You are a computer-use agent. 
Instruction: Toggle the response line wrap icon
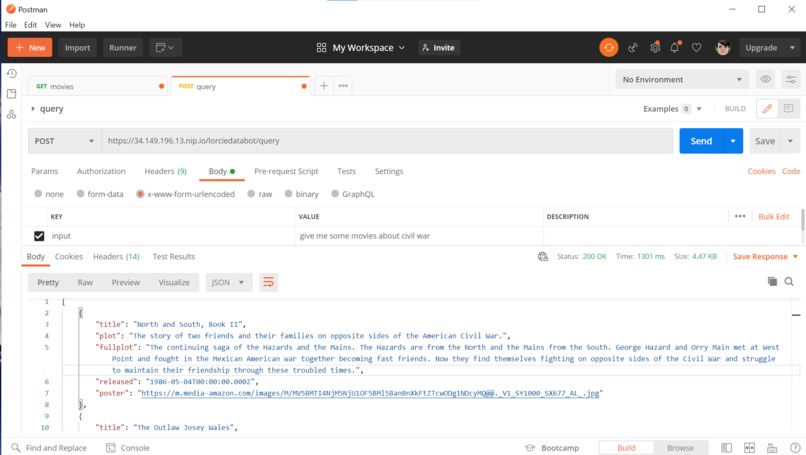pos(268,282)
